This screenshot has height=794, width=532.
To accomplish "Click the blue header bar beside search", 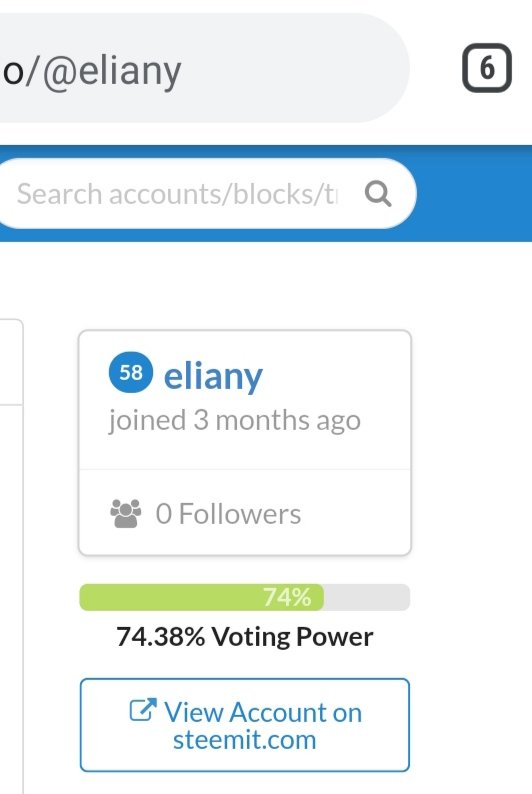I will [473, 193].
